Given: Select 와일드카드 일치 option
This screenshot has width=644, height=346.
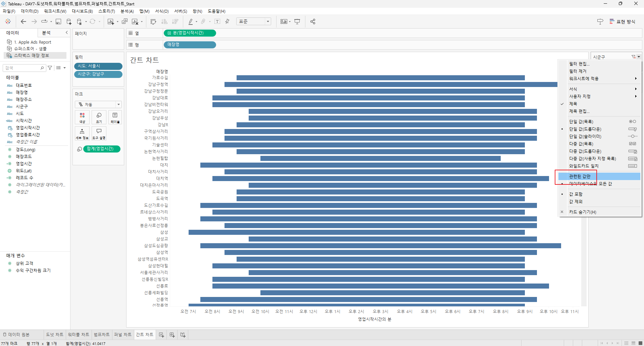Looking at the screenshot, I should pos(599,166).
